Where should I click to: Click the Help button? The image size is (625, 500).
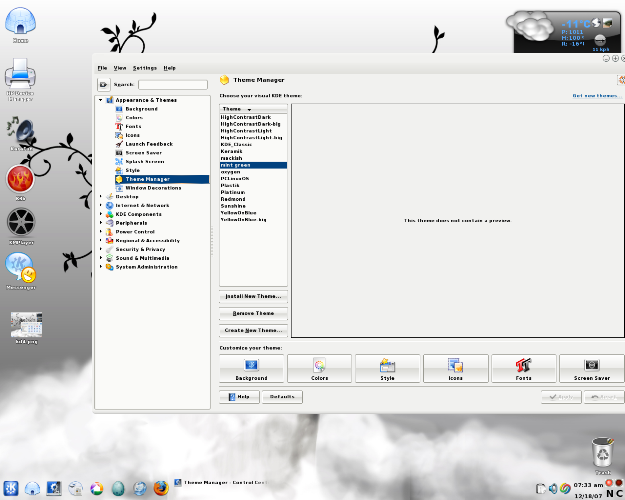click(x=240, y=397)
